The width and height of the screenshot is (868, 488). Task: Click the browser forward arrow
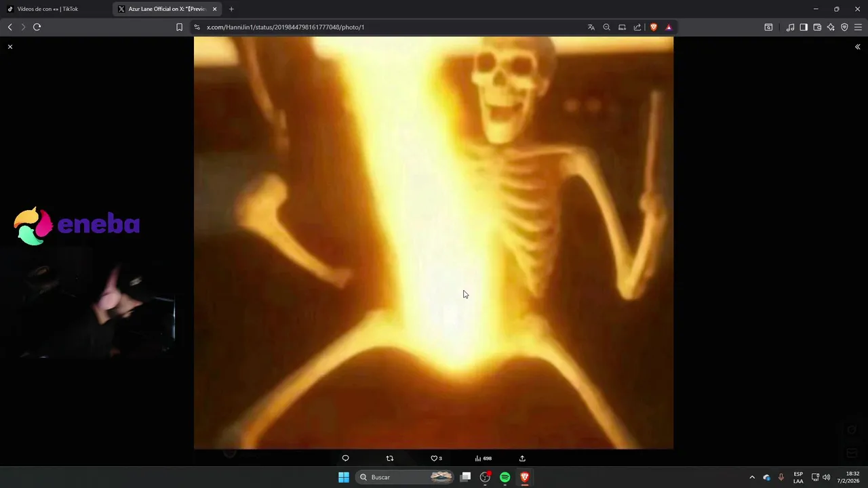23,27
